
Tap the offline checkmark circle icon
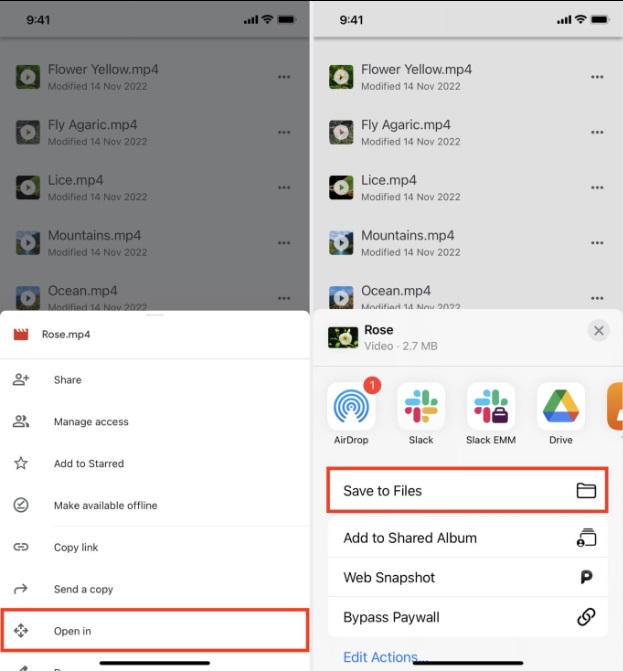tap(21, 505)
